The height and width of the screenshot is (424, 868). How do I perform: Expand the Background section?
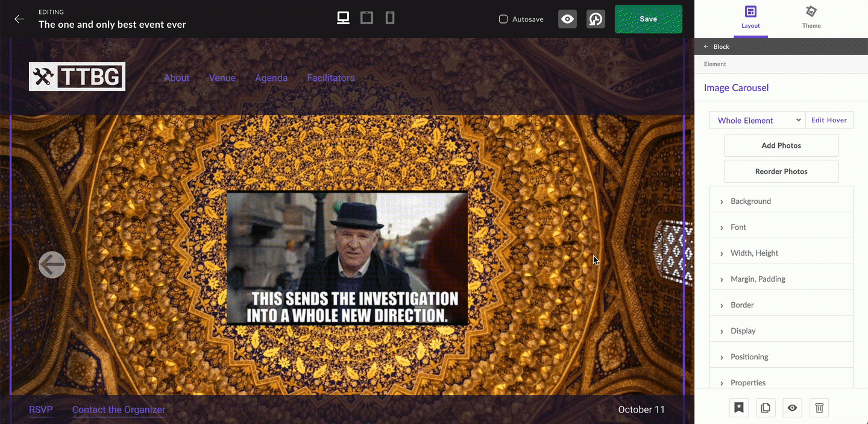pos(781,201)
